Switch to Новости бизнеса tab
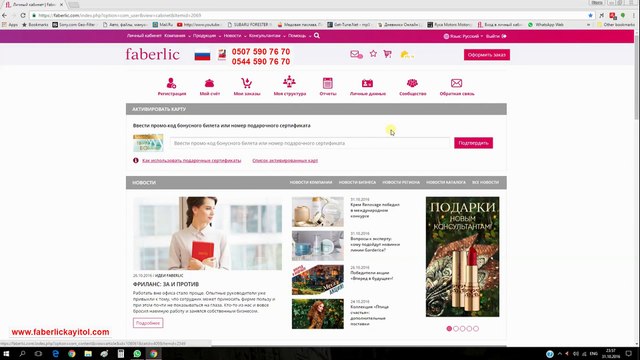640x360 pixels. (357, 182)
